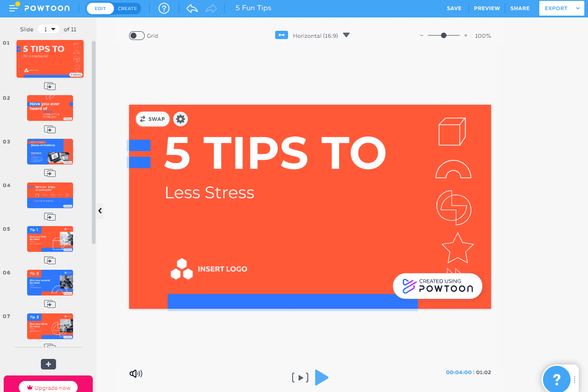Screen dimensions: 588x392
Task: Select the upper blue rectangle on slide edge
Action: (x=139, y=145)
